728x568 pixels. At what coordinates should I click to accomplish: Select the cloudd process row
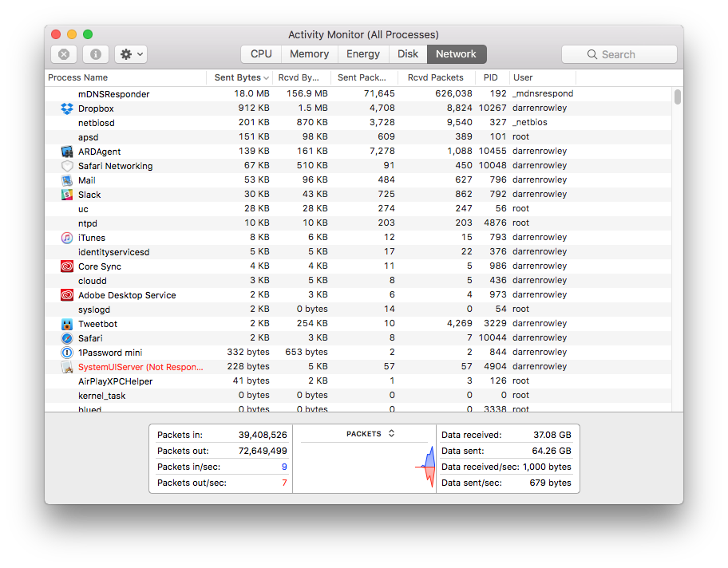click(358, 281)
